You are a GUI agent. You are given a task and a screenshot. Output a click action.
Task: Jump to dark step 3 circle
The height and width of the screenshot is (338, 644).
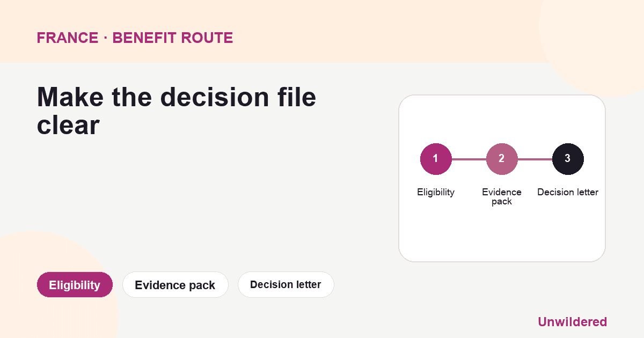pos(568,159)
